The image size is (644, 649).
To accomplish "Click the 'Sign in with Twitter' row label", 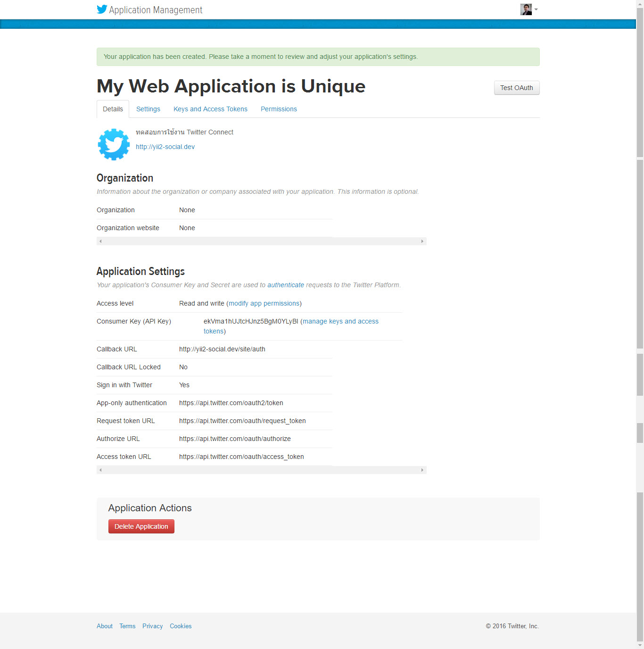I will [124, 385].
